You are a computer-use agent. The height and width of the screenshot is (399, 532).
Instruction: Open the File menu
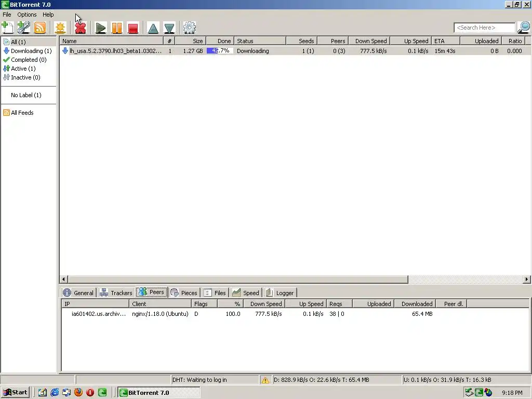tap(7, 15)
